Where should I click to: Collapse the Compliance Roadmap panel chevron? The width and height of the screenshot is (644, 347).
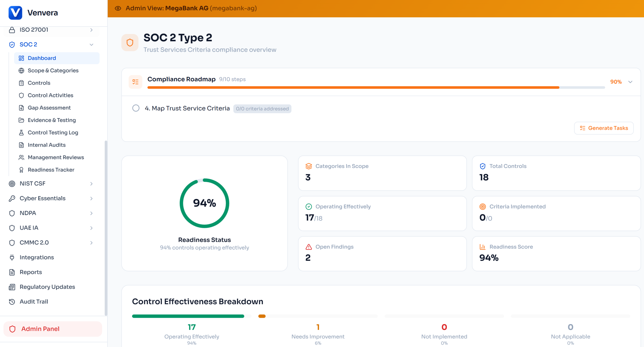point(630,82)
